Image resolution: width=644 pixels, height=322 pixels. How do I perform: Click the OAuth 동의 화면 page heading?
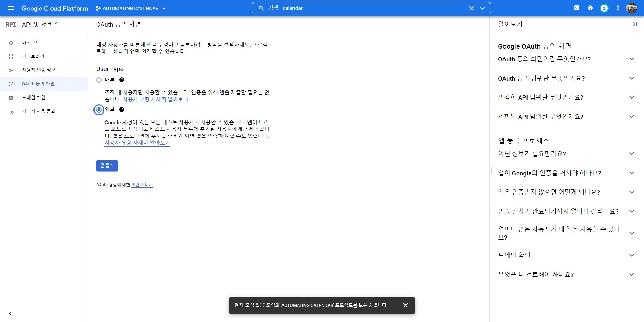coord(119,24)
